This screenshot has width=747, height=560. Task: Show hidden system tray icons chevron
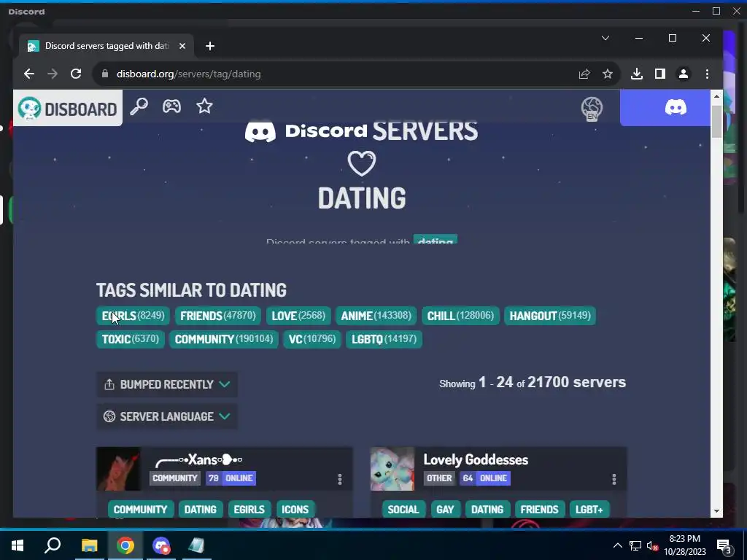point(617,545)
